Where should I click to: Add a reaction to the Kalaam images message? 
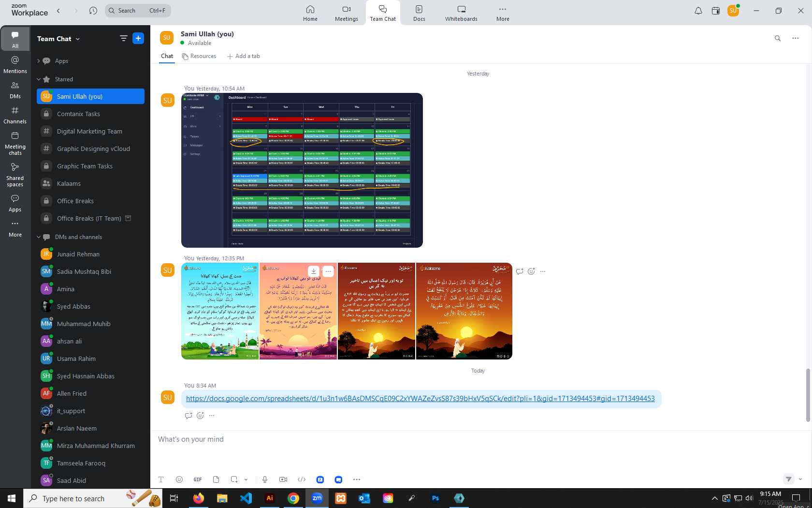tap(531, 271)
